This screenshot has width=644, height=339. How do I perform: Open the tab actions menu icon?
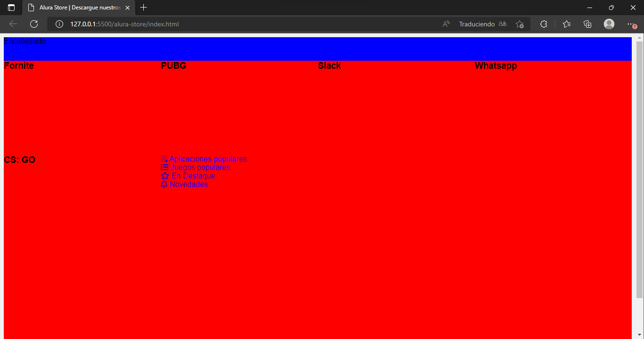point(11,8)
